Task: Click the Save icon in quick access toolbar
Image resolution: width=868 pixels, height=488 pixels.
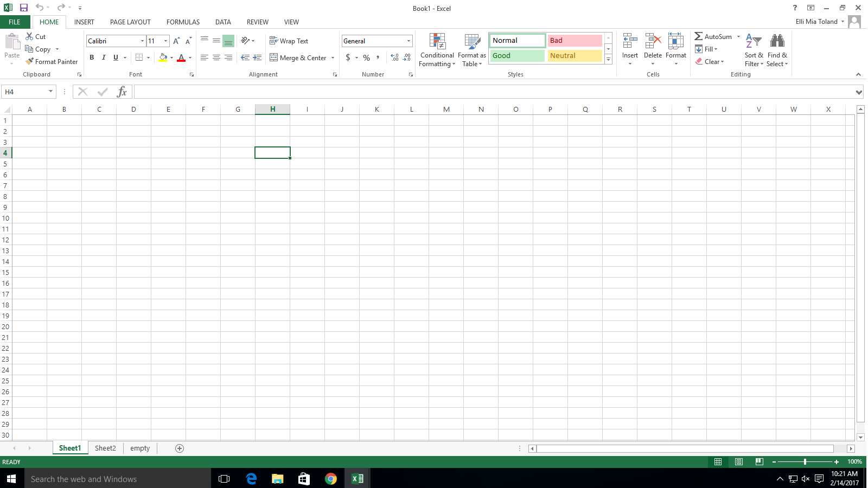Action: coord(23,8)
